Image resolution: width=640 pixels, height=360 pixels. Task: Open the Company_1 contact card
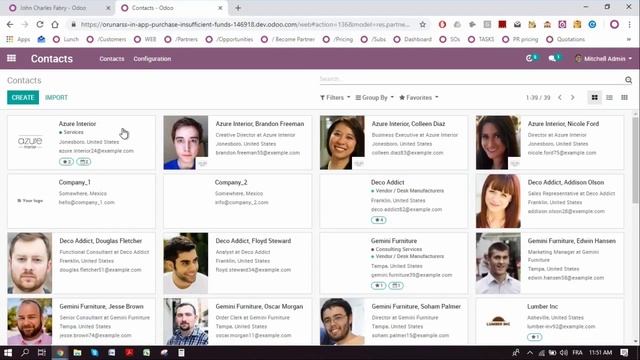[x=81, y=201]
